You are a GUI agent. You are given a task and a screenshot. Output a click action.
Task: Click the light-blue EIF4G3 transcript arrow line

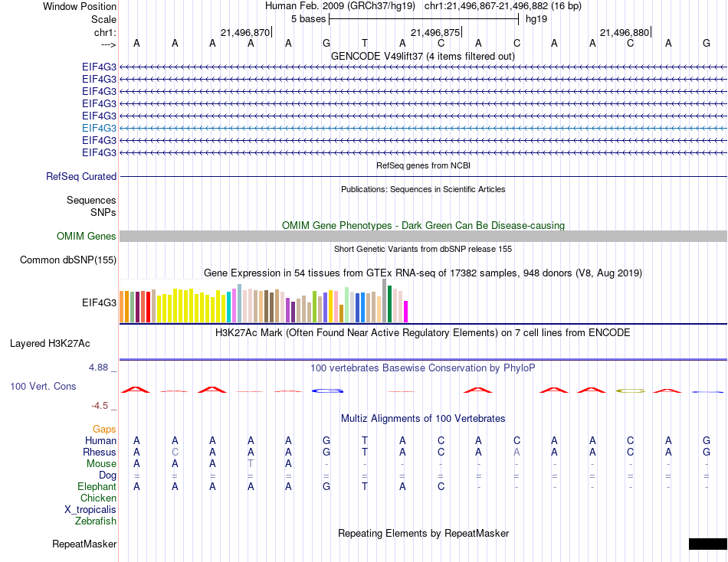pyautogui.click(x=423, y=128)
